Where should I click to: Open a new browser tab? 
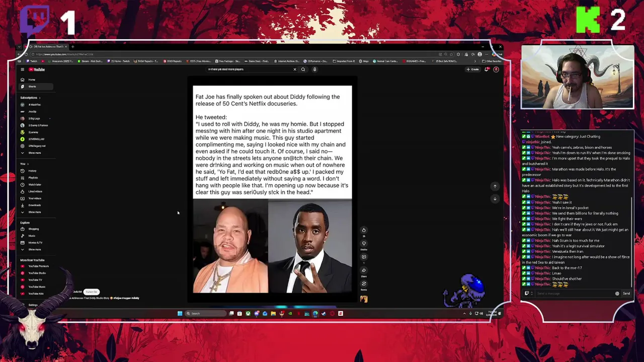(72, 47)
